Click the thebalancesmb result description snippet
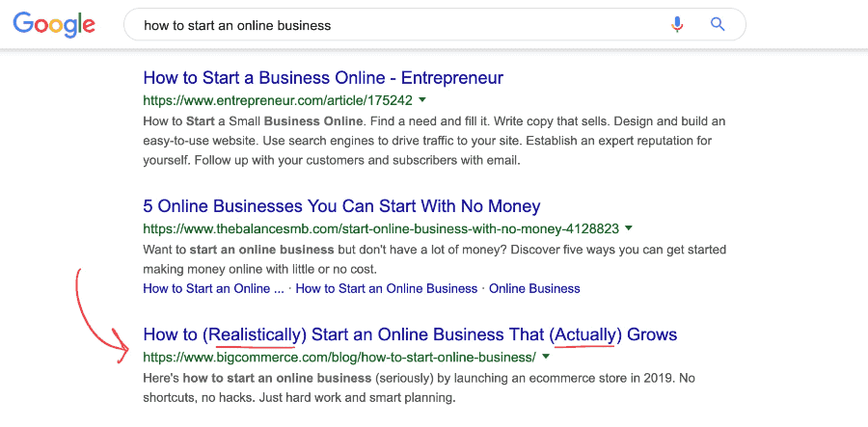This screenshot has width=868, height=427. (x=434, y=259)
